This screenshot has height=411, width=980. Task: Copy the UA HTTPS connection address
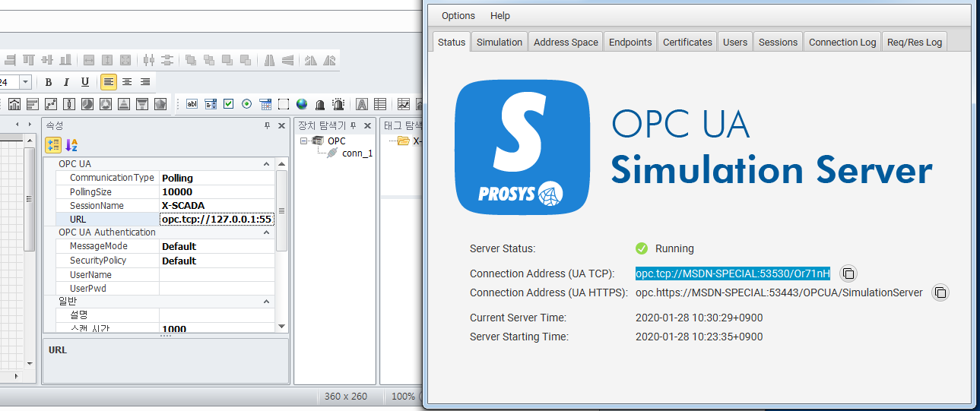[x=940, y=292]
